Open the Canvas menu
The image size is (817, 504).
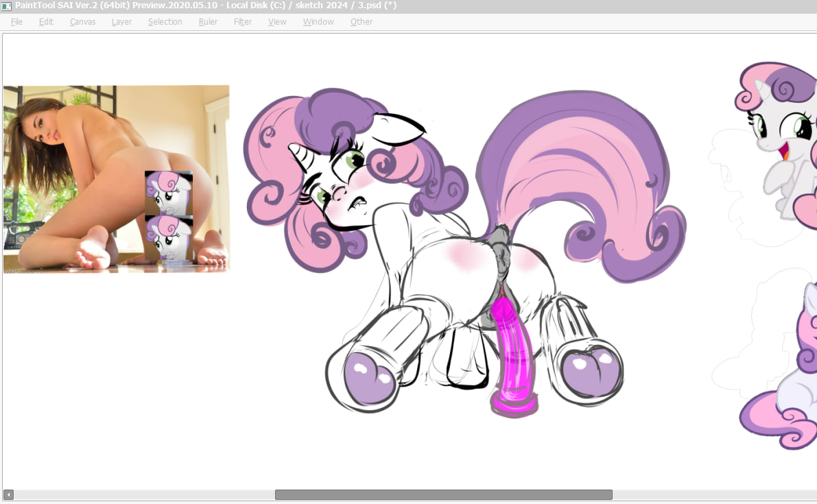click(x=82, y=22)
